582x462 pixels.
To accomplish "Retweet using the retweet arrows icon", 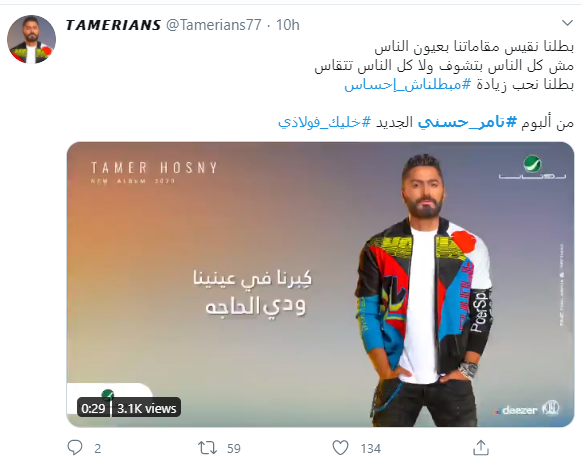I will point(207,448).
